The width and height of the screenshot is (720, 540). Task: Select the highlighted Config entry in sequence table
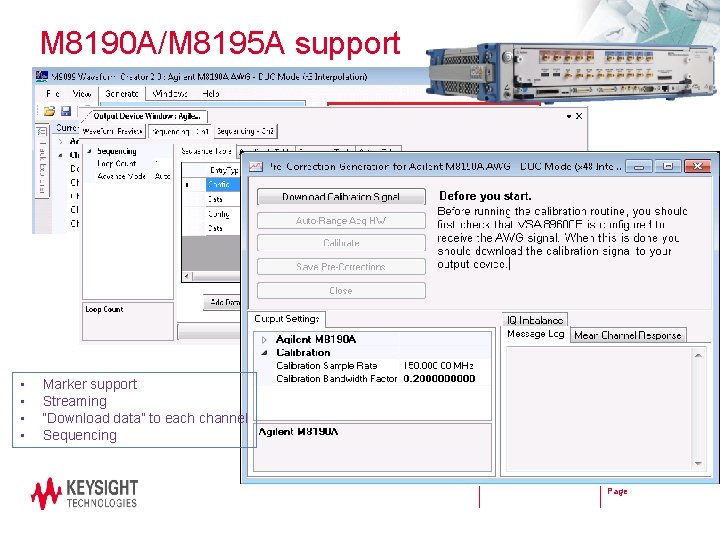[x=223, y=185]
